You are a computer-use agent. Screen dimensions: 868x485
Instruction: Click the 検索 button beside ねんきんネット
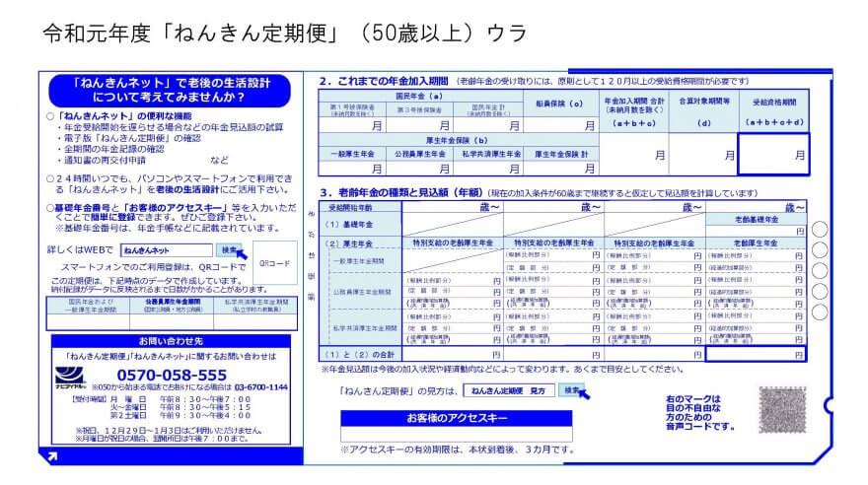(x=229, y=250)
